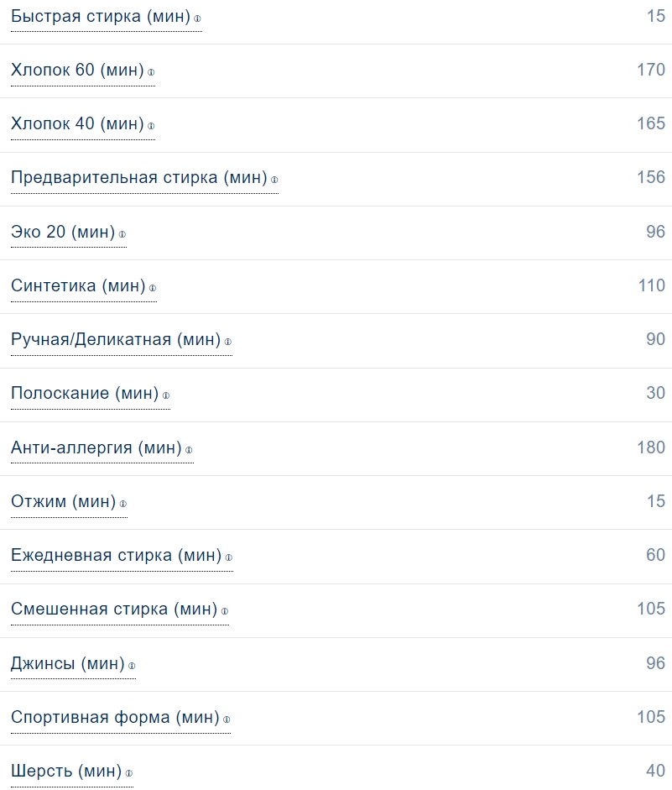Select the Шерсть (мин) label
Viewport: 672px width, 790px height.
click(66, 771)
